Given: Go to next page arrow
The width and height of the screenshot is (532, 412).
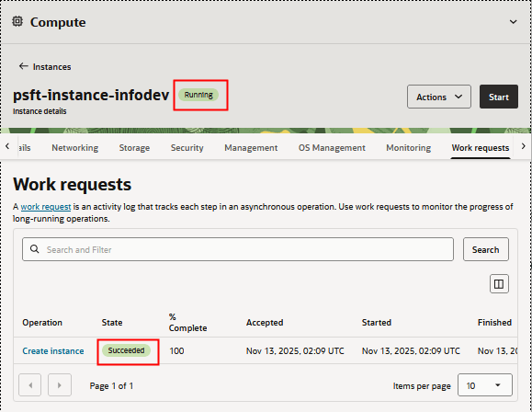Looking at the screenshot, I should point(60,384).
